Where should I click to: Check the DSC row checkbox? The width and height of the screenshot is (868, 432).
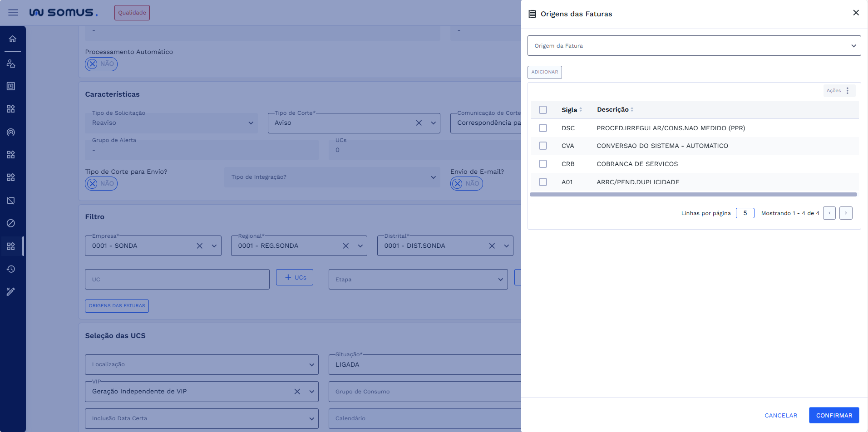coord(543,128)
